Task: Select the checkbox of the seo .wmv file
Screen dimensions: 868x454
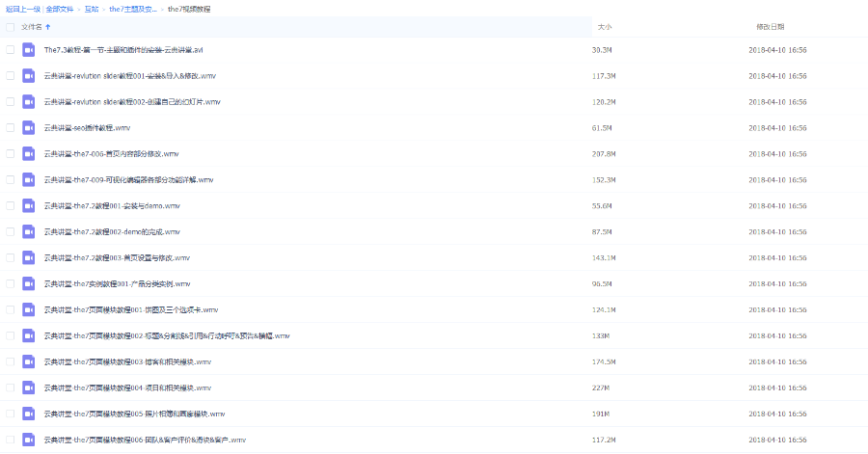Action: pyautogui.click(x=10, y=128)
